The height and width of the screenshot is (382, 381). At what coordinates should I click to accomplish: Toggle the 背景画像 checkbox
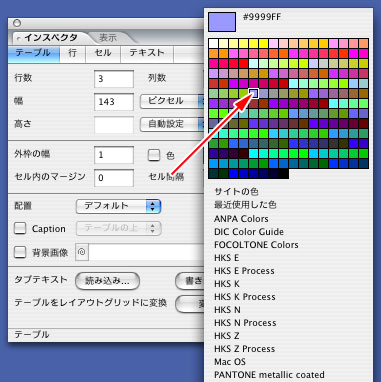click(20, 252)
